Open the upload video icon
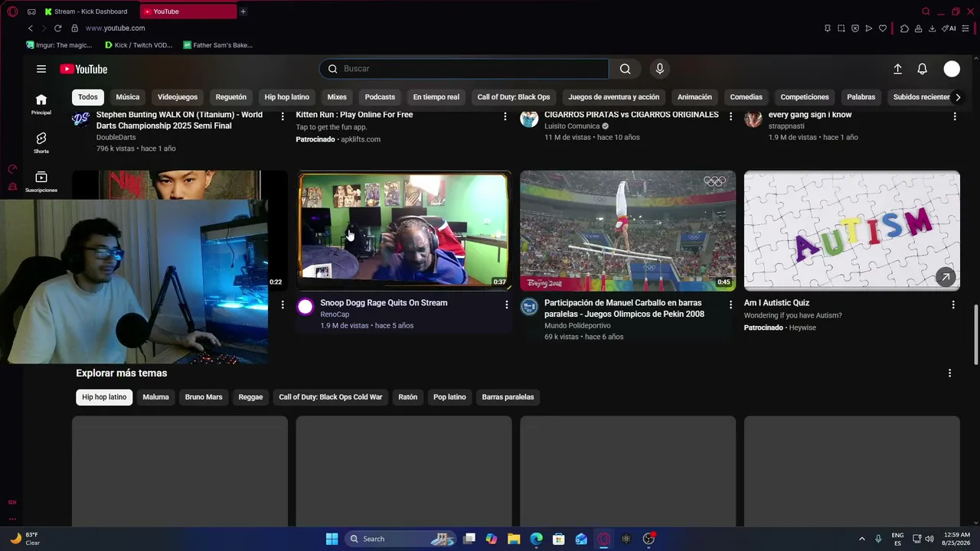This screenshot has width=980, height=551. click(x=897, y=69)
